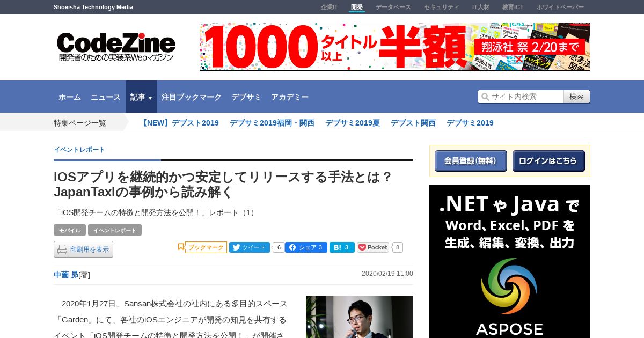Click the 印刷用を表示 button
The height and width of the screenshot is (338, 644).
pyautogui.click(x=83, y=249)
